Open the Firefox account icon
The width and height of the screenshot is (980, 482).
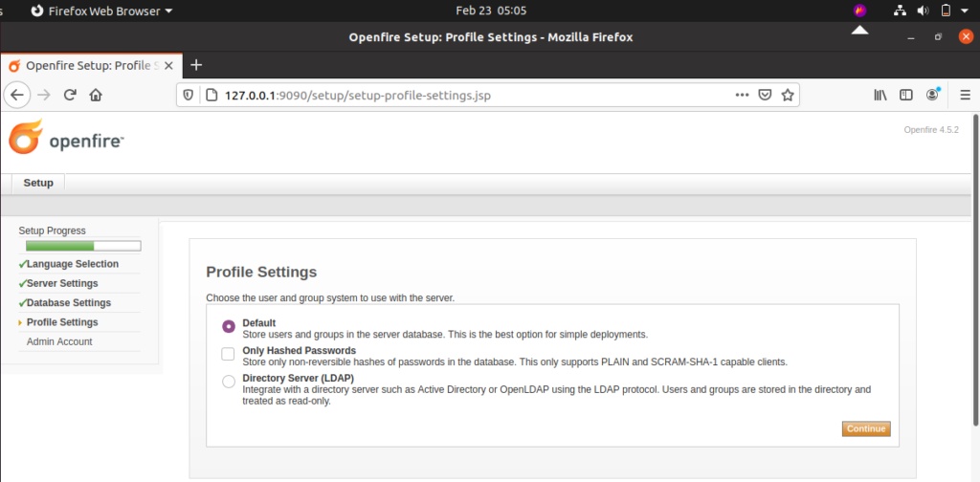[x=932, y=95]
